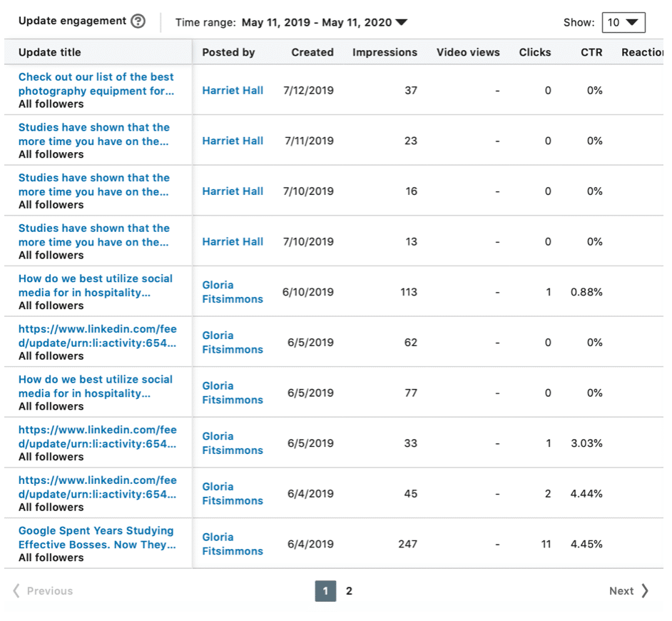Open Harriet Hall's profile from the second row
This screenshot has height=621, width=672.
[233, 141]
